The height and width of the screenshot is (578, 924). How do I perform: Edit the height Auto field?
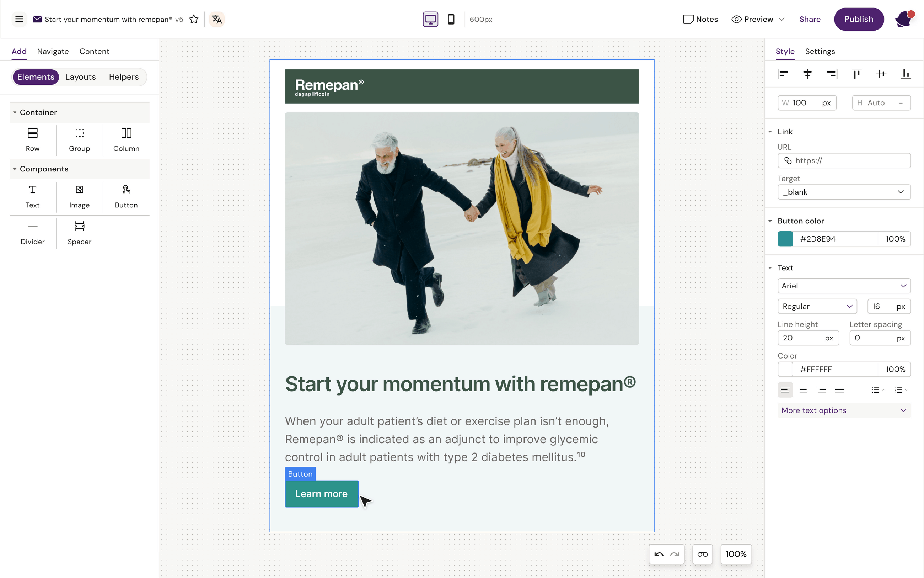point(881,103)
